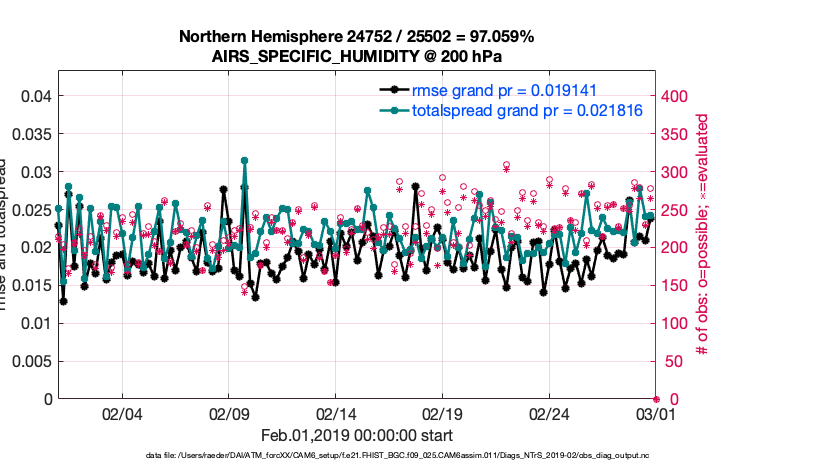Click the Northern Hemisphere title text
This screenshot has height=470, width=830.
[356, 37]
